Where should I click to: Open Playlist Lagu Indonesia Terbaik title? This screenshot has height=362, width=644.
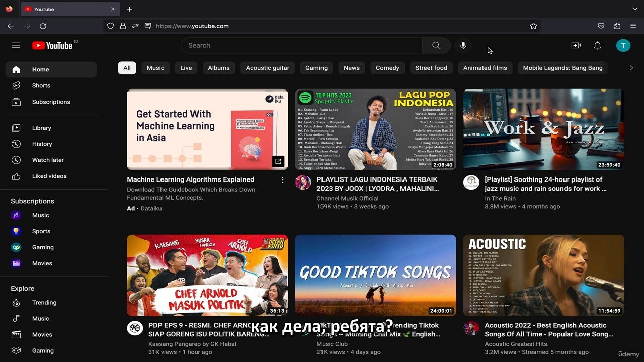[377, 184]
